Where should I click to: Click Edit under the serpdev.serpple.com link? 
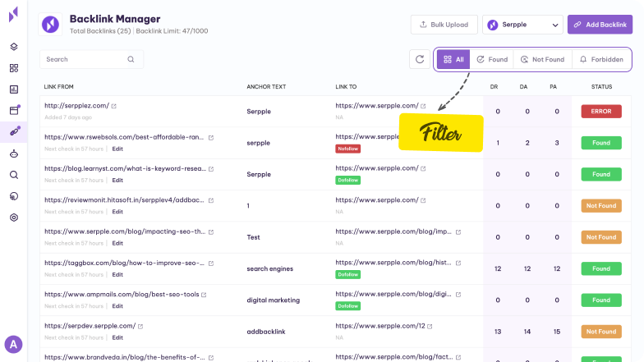(x=117, y=338)
